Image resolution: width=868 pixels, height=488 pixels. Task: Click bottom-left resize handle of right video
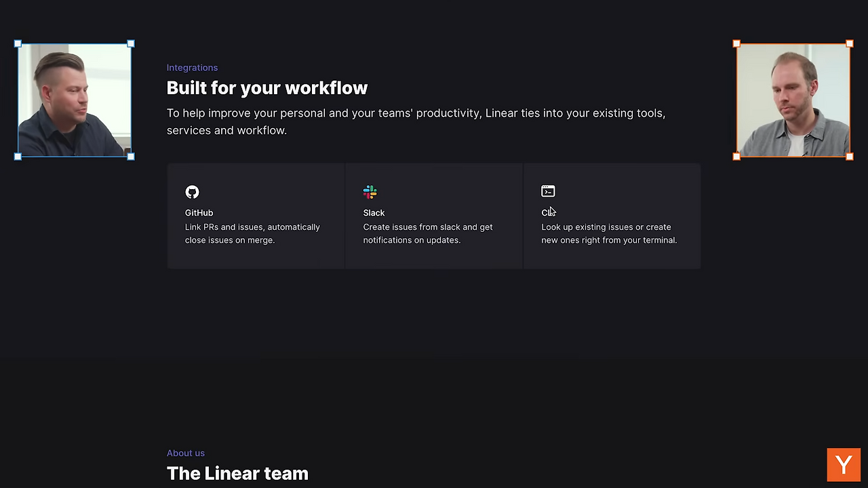pos(737,157)
